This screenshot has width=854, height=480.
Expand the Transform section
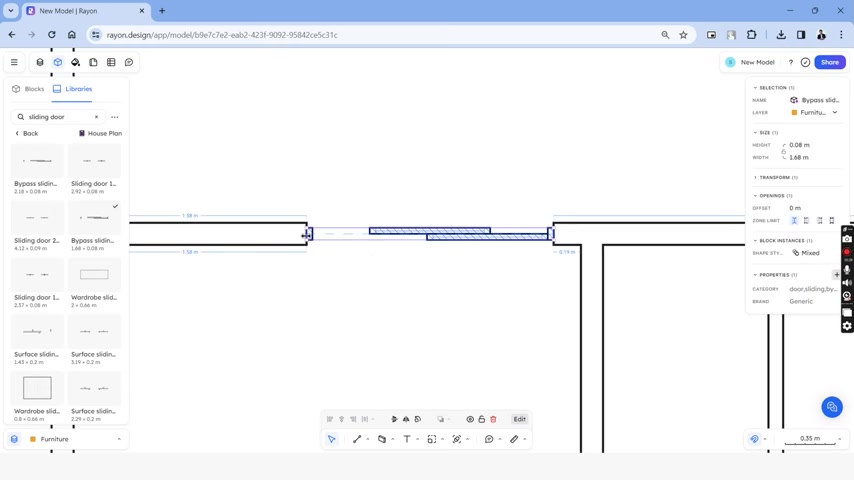click(x=776, y=178)
